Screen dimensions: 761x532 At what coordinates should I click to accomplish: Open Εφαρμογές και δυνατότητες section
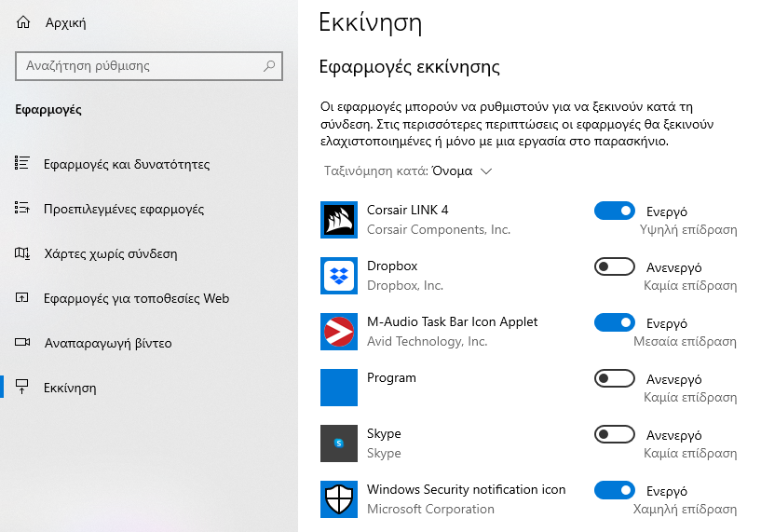[x=127, y=164]
